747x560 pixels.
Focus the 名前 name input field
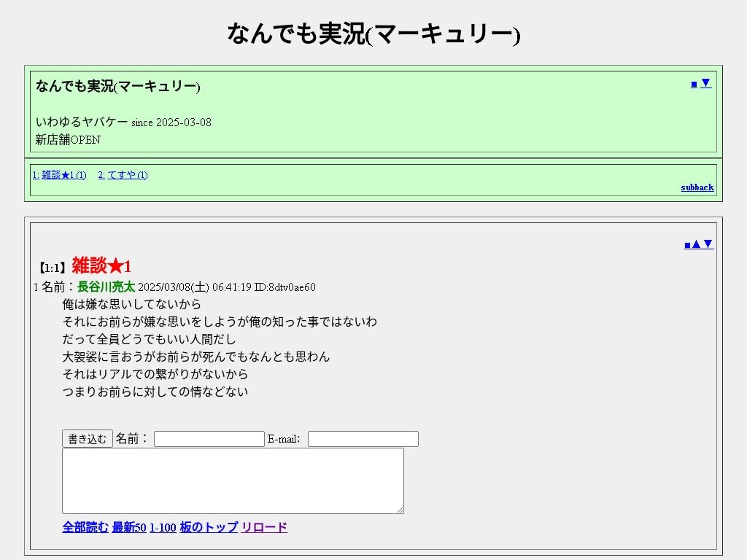point(209,439)
